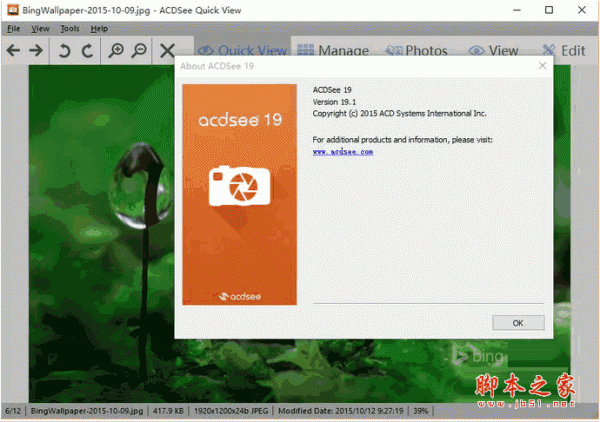This screenshot has width=600, height=422.
Task: Delete image with the X toolbar icon
Action: point(167,50)
